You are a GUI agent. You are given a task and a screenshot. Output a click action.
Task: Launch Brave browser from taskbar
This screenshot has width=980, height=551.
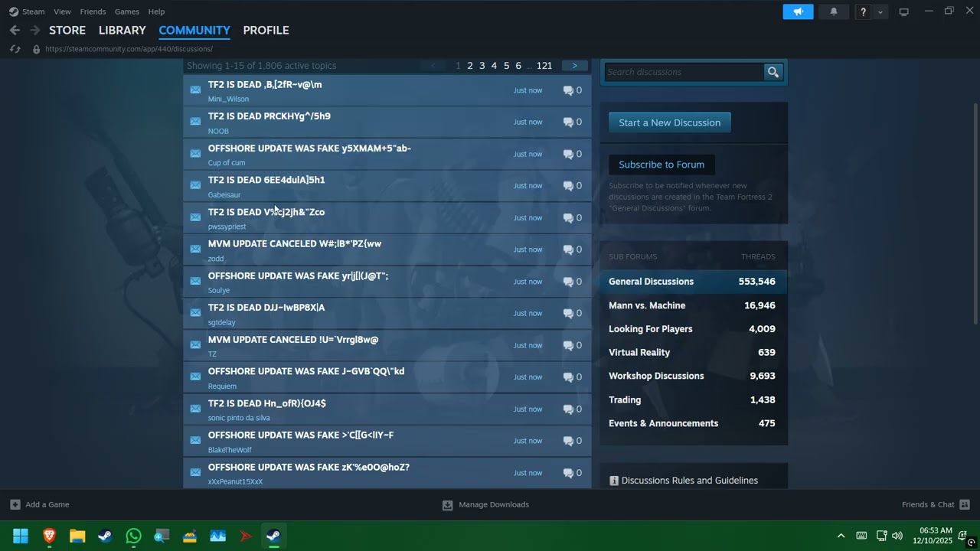tap(49, 536)
